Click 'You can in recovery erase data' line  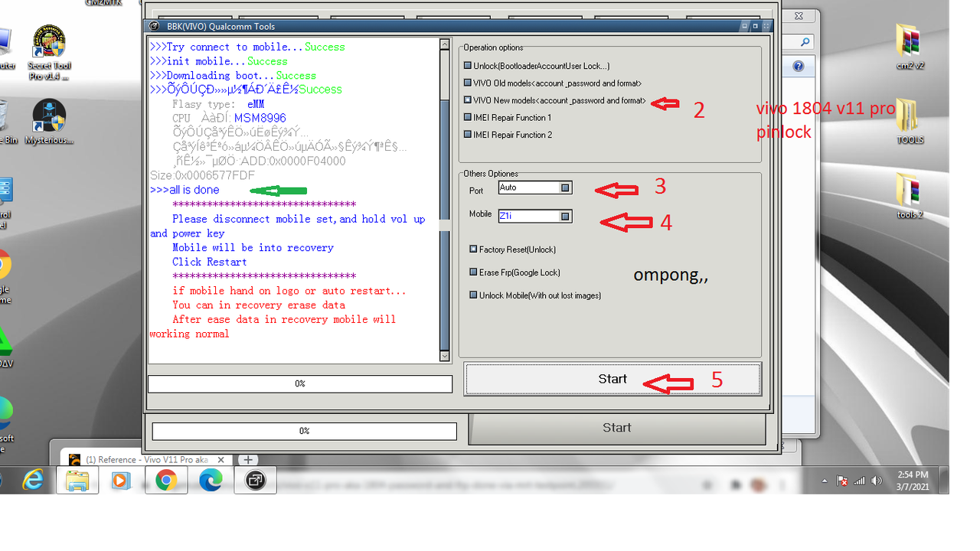point(259,305)
